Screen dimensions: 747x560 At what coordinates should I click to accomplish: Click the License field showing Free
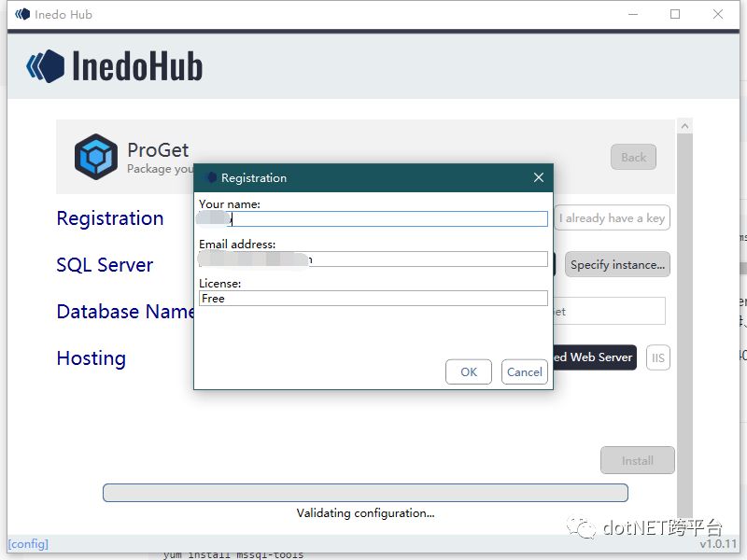(x=373, y=299)
